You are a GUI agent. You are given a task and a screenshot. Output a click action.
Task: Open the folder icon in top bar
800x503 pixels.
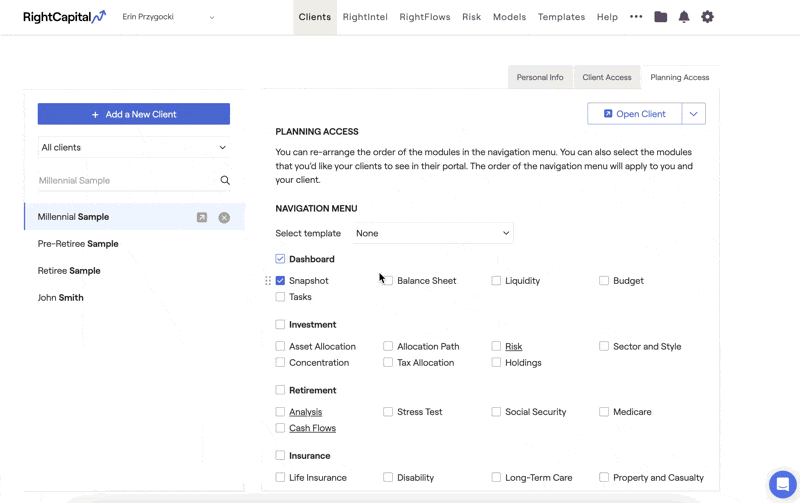[x=661, y=17]
